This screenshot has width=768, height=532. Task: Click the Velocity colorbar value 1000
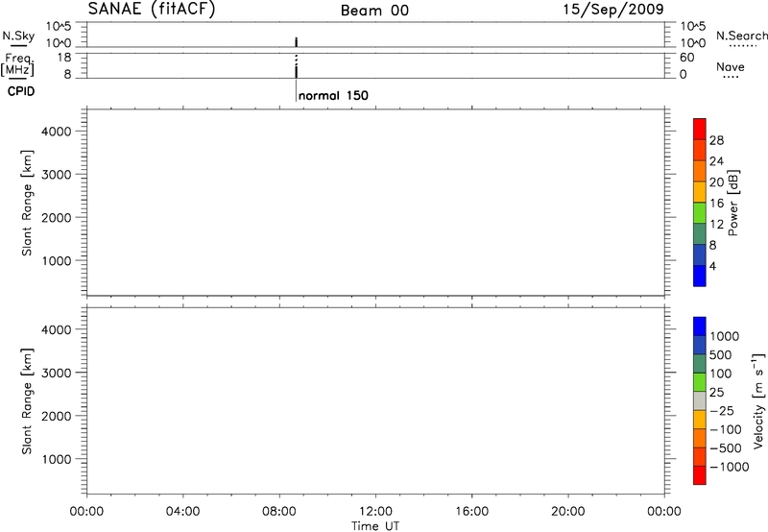click(725, 336)
